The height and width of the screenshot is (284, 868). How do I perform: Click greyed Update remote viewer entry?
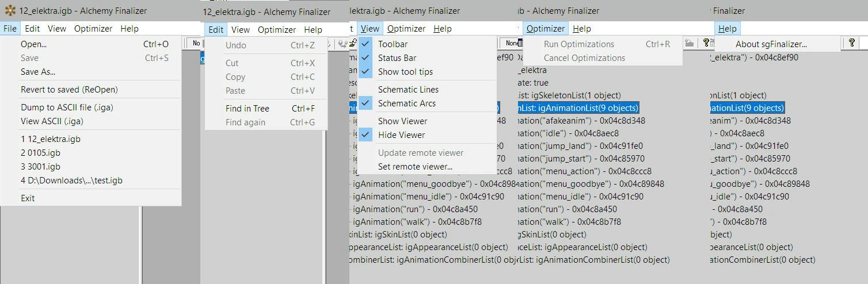point(427,153)
